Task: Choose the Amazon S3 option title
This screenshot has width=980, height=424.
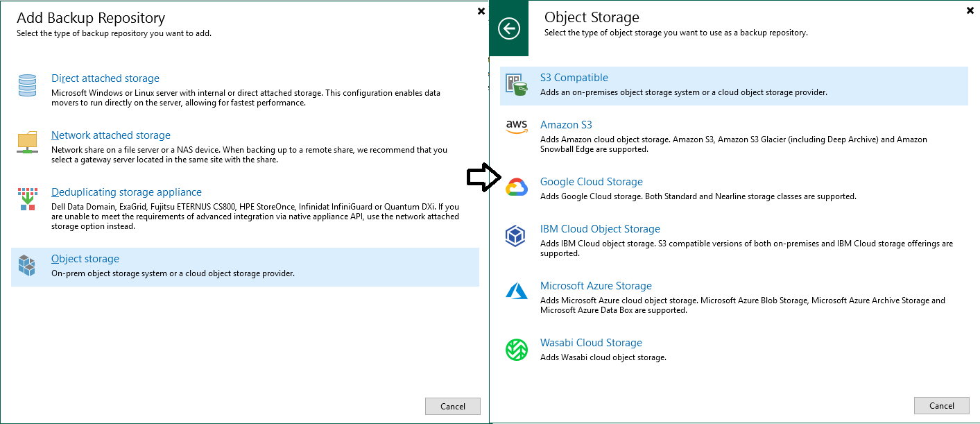Action: point(566,125)
